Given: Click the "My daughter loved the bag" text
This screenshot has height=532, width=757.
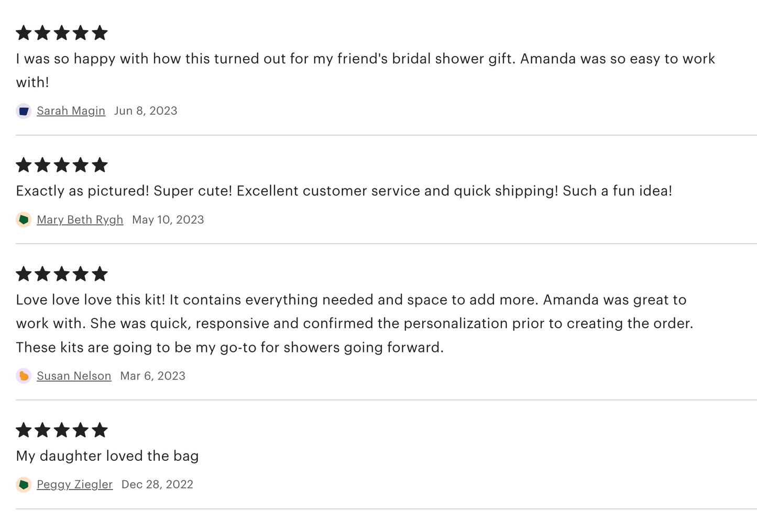Looking at the screenshot, I should click(x=107, y=456).
